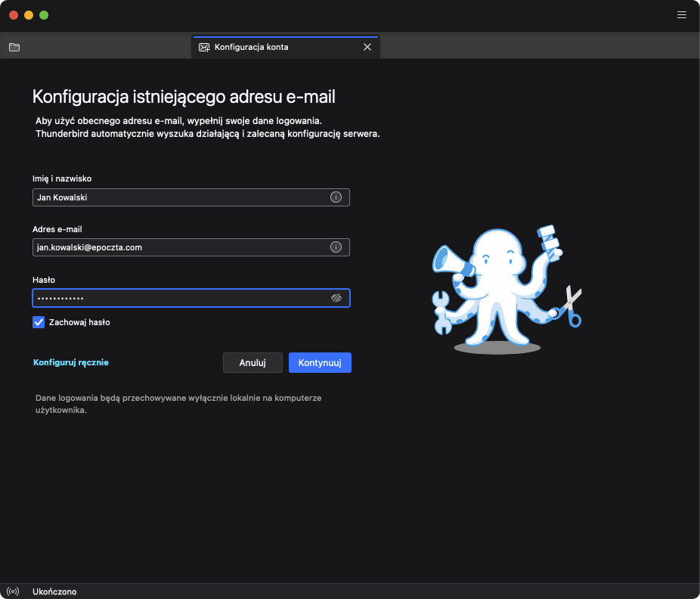
Task: Close the window with the red button
Action: click(14, 14)
